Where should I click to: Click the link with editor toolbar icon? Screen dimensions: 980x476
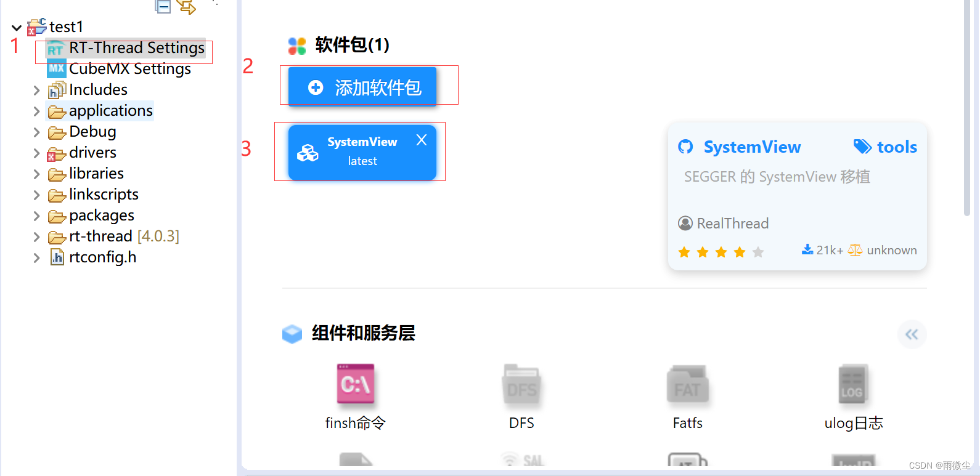pos(186,7)
